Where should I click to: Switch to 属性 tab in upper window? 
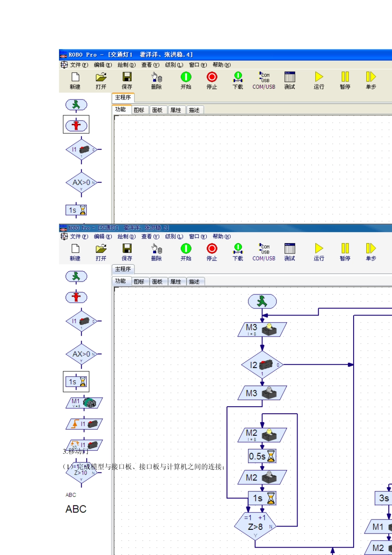(176, 110)
